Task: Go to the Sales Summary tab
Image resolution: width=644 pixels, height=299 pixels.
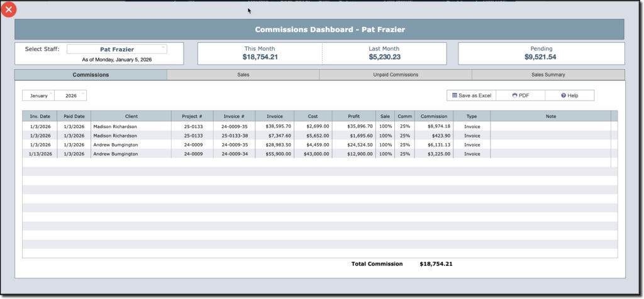Action: click(548, 75)
